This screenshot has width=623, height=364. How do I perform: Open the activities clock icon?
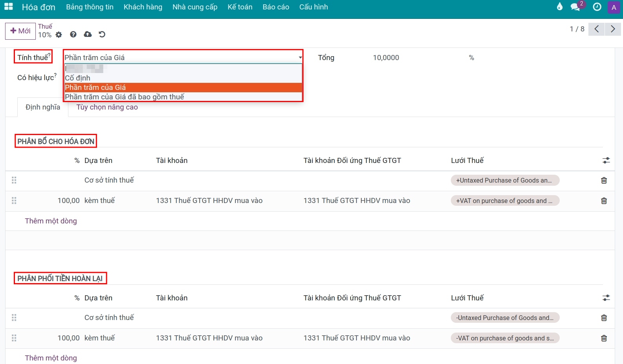click(x=597, y=7)
